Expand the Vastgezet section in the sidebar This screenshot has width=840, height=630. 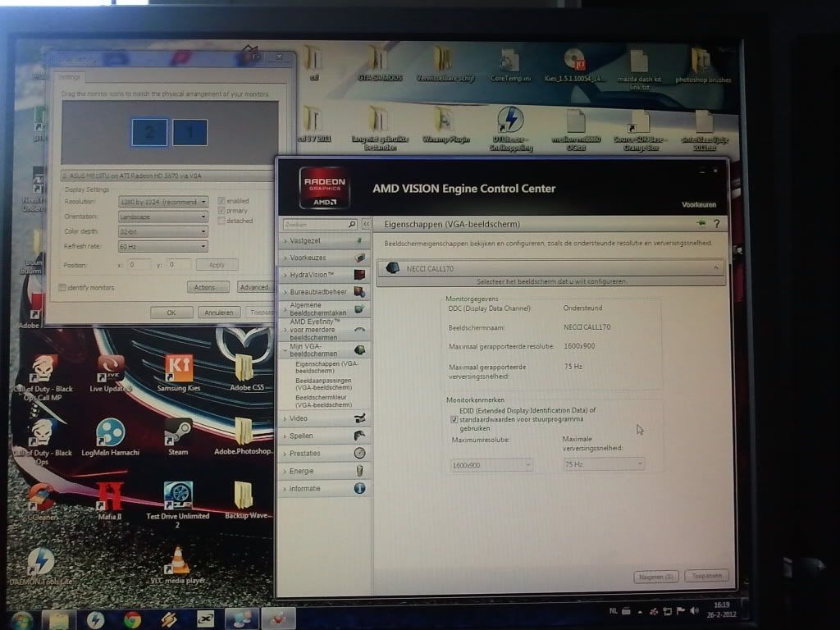tap(325, 240)
